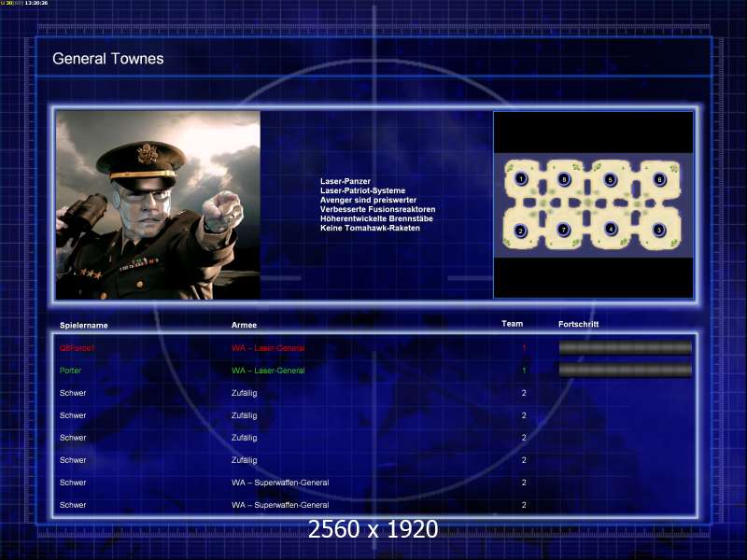Click the 13:20:26 clock readout

(36, 3)
